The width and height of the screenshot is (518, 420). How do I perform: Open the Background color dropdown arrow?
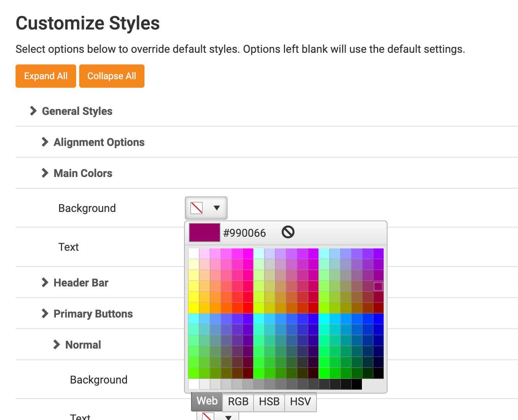pos(216,208)
